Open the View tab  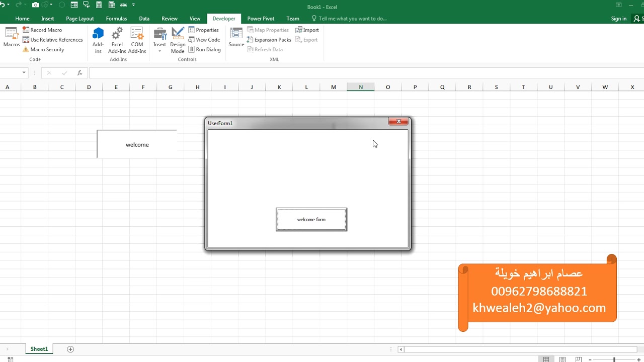pyautogui.click(x=195, y=19)
